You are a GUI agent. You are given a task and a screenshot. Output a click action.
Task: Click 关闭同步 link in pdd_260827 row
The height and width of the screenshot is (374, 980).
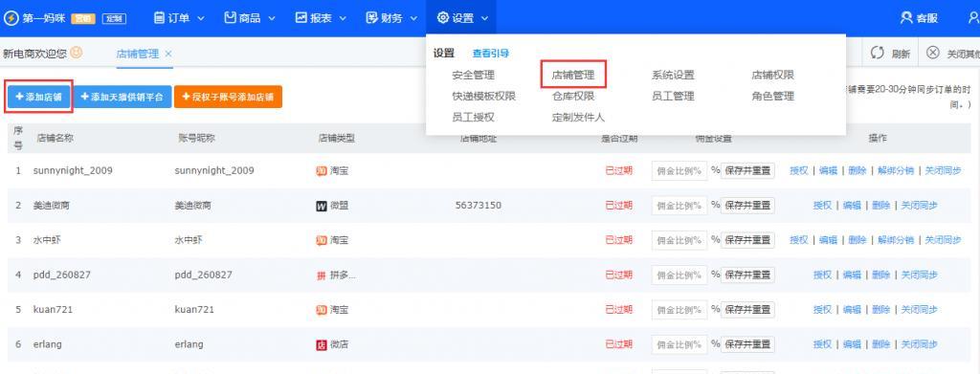pyautogui.click(x=920, y=275)
